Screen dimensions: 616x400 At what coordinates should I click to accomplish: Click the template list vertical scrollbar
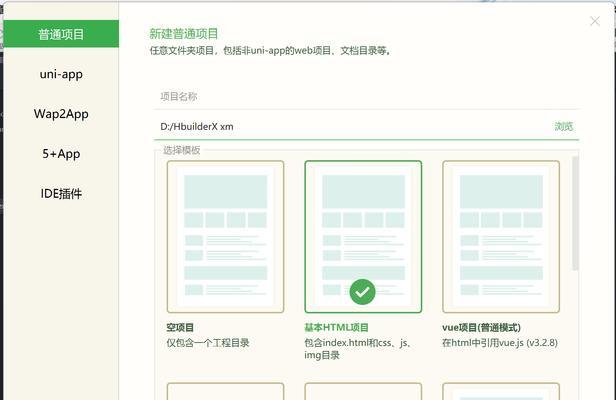point(575,213)
